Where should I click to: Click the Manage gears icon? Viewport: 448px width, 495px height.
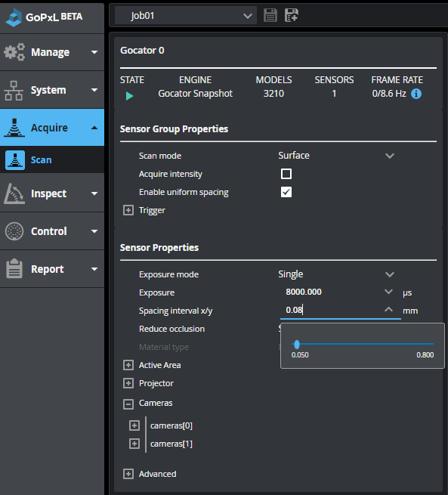[x=14, y=52]
